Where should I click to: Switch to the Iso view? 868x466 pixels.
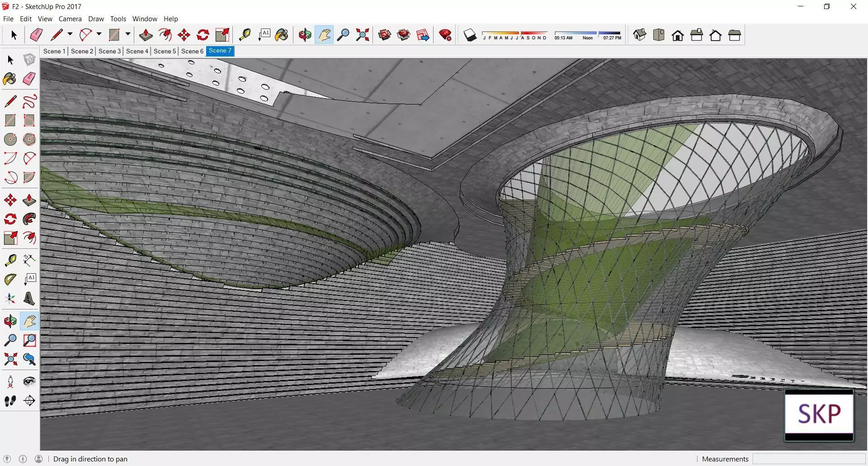tap(640, 35)
